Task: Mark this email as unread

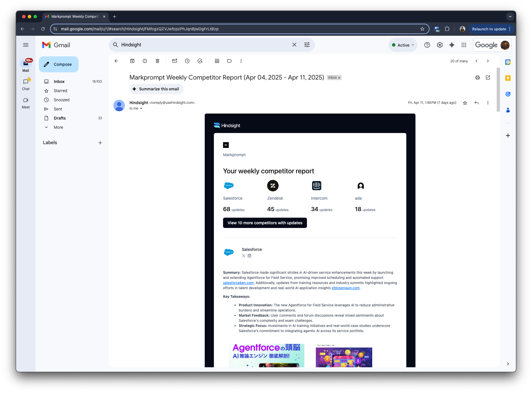Action: pos(175,61)
